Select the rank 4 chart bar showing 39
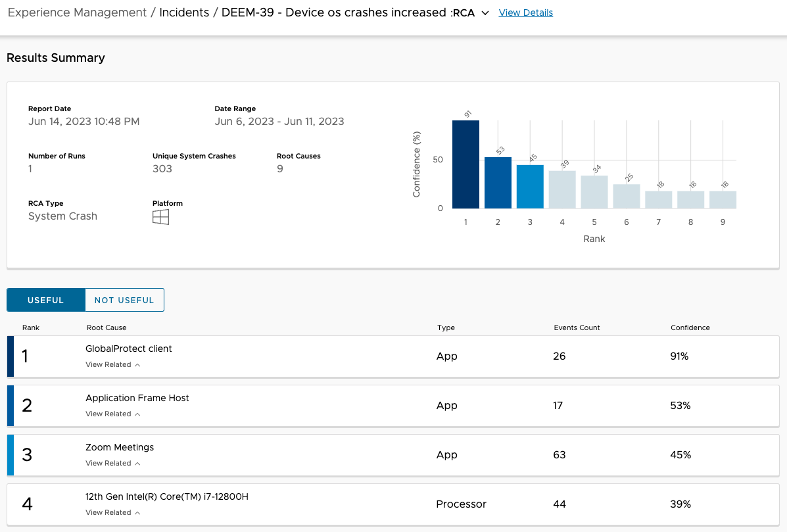Screen dimensions: 787x532 coord(562,189)
